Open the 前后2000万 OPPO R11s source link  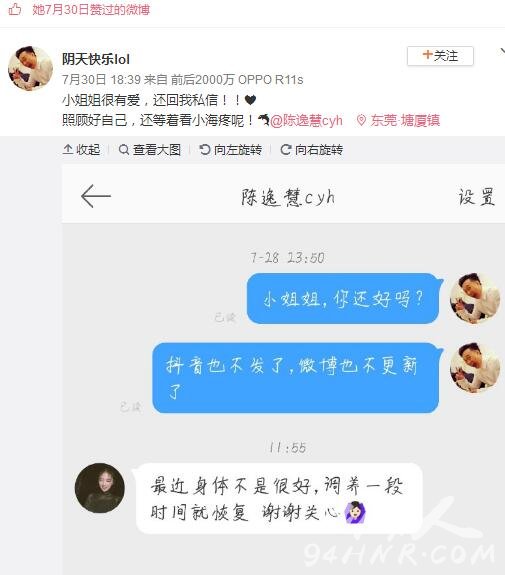tap(237, 80)
